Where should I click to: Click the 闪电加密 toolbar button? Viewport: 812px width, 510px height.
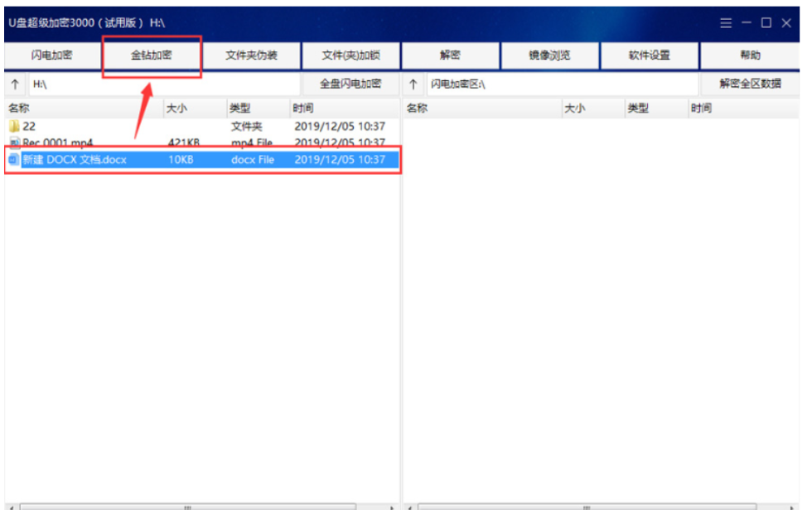(x=51, y=55)
